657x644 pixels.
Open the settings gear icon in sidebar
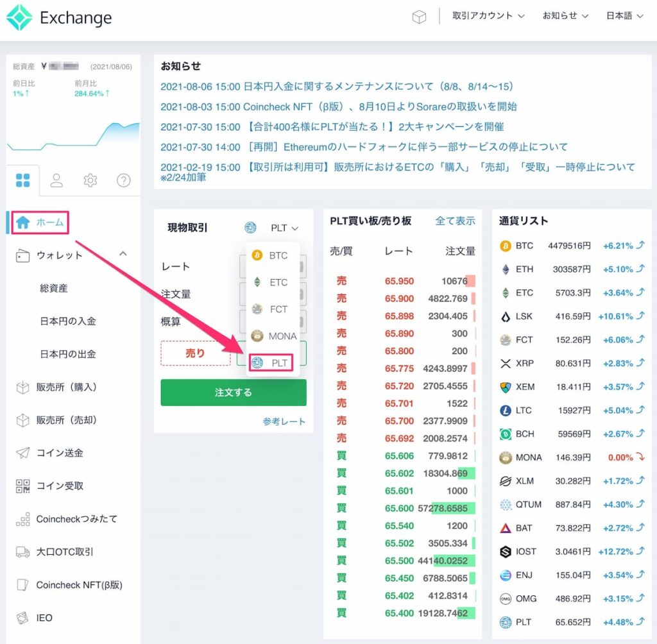[x=90, y=180]
